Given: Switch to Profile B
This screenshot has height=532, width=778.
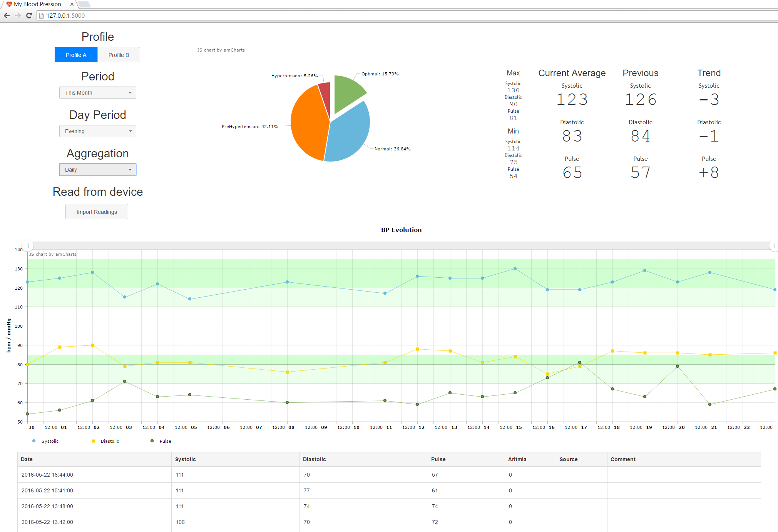Looking at the screenshot, I should (119, 55).
